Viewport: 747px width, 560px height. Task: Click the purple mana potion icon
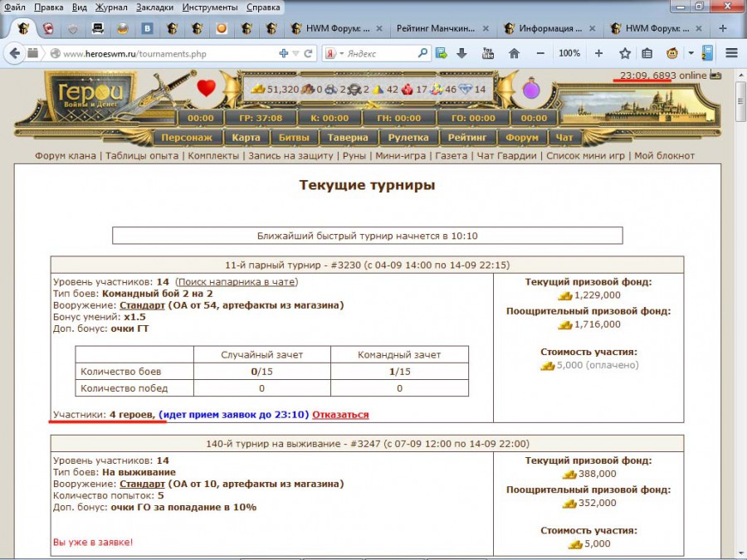pyautogui.click(x=531, y=88)
